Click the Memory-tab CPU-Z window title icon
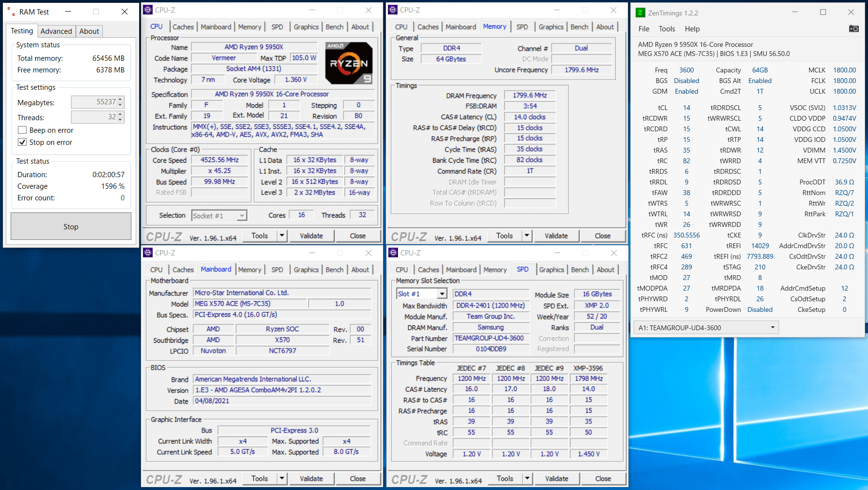This screenshot has width=868, height=490. coord(393,10)
